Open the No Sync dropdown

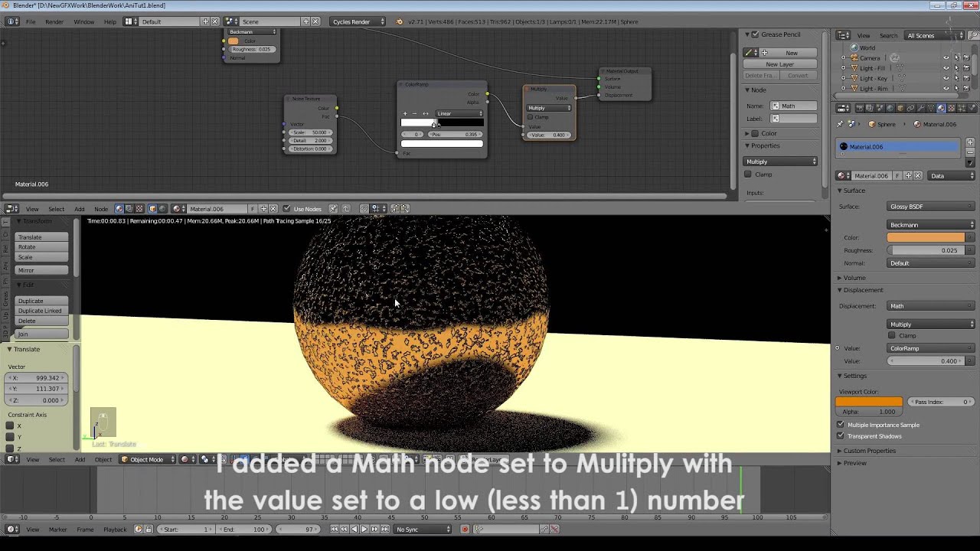click(x=422, y=529)
